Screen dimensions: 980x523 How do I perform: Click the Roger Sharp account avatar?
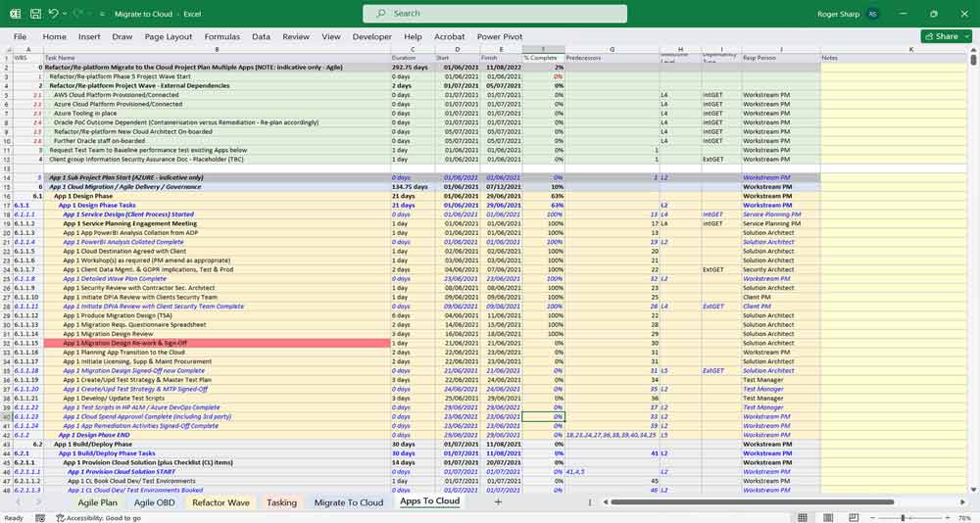click(870, 14)
